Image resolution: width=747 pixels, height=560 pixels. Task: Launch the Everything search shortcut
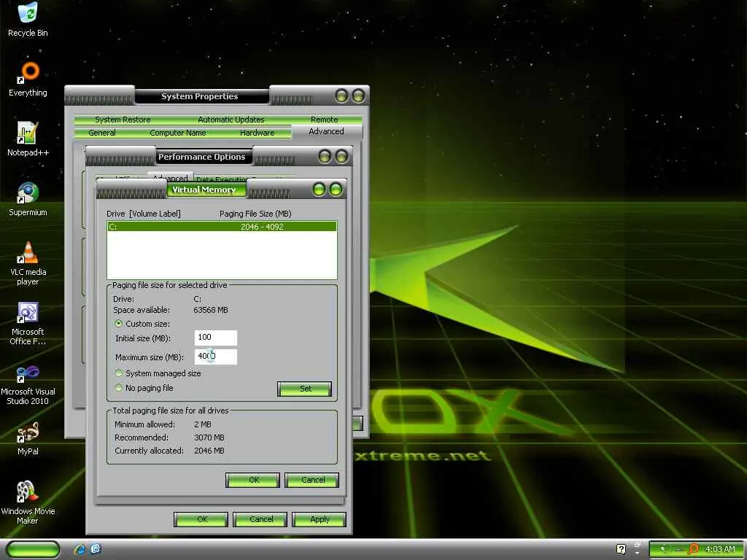tap(28, 79)
